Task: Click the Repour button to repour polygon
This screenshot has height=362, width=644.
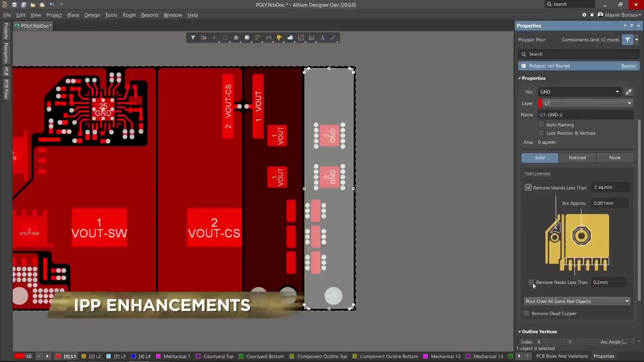Action: (629, 65)
